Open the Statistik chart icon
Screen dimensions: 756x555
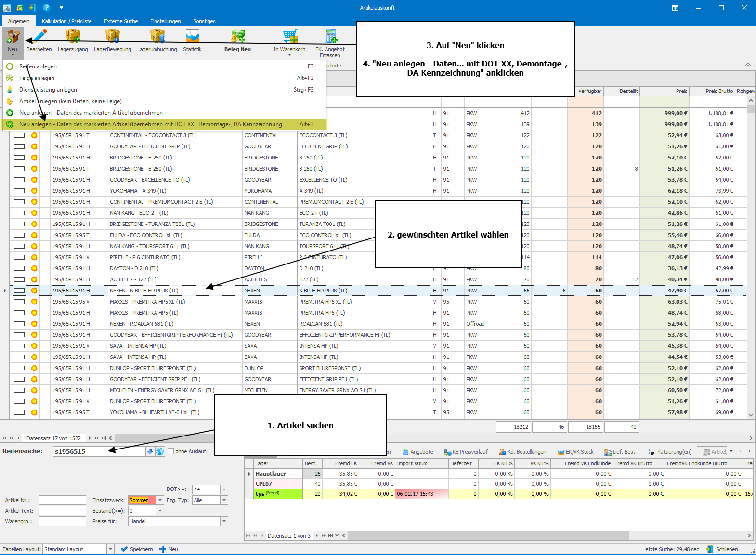point(192,37)
